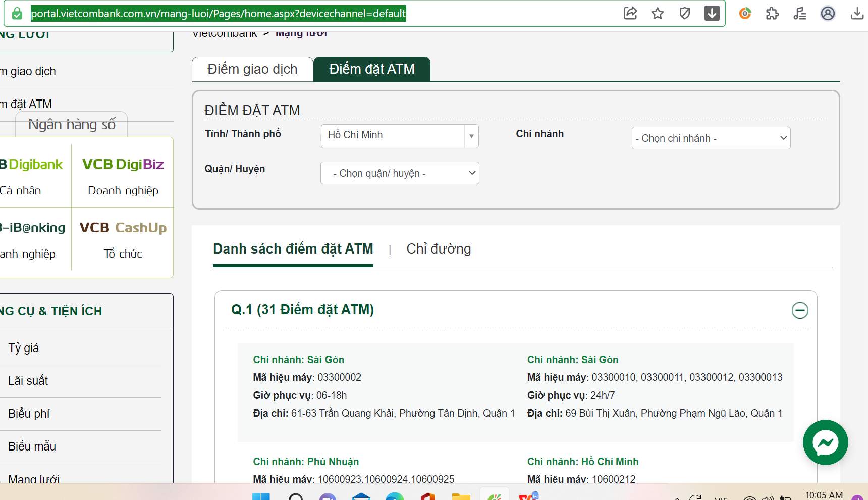
Task: Open VCB CashUp Tổ chức link
Action: (x=123, y=239)
